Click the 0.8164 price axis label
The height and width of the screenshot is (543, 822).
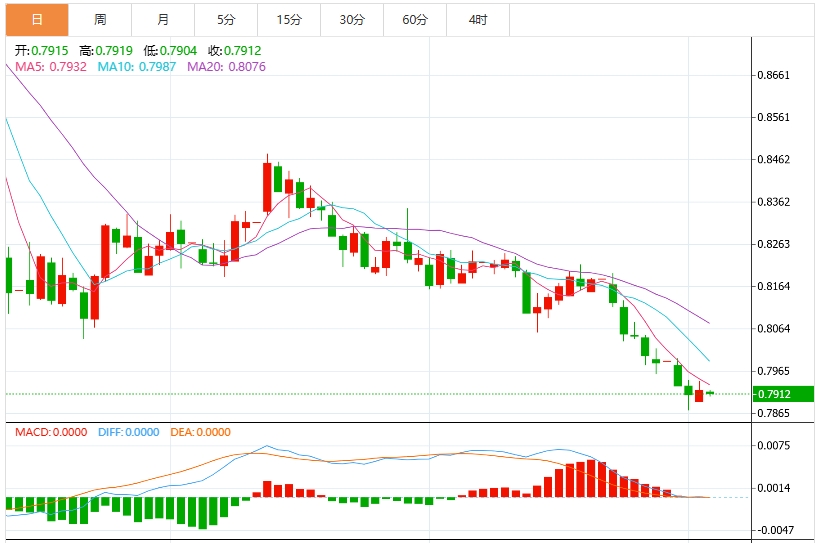773,287
